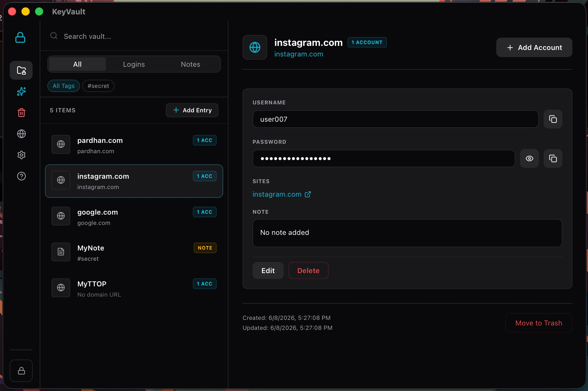Click the username field showing user007

(395, 119)
